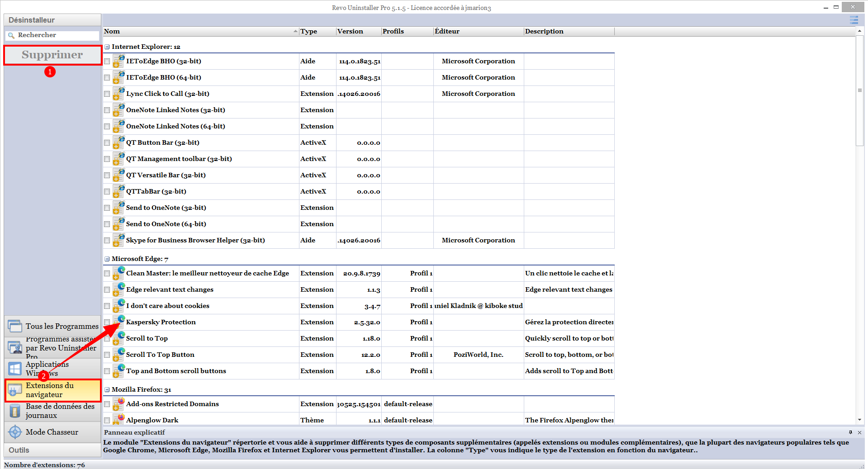The image size is (868, 469).
Task: Collapse the Mozilla Firefox group
Action: [107, 389]
